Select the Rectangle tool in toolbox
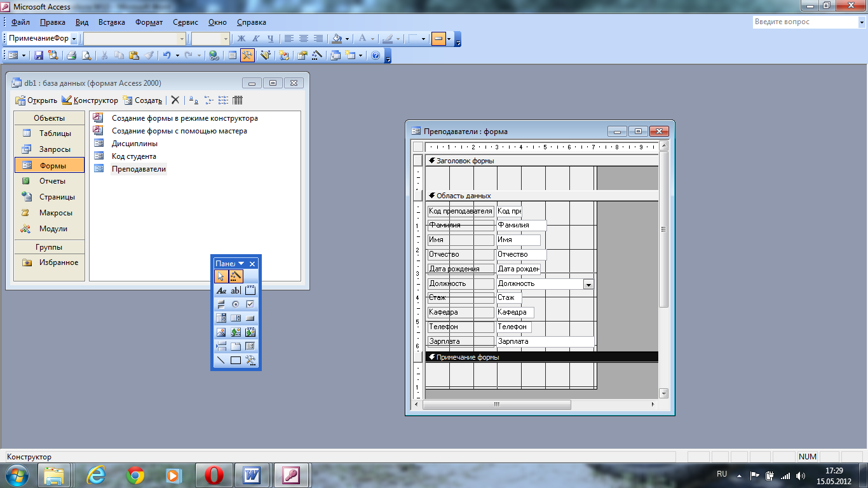 236,360
